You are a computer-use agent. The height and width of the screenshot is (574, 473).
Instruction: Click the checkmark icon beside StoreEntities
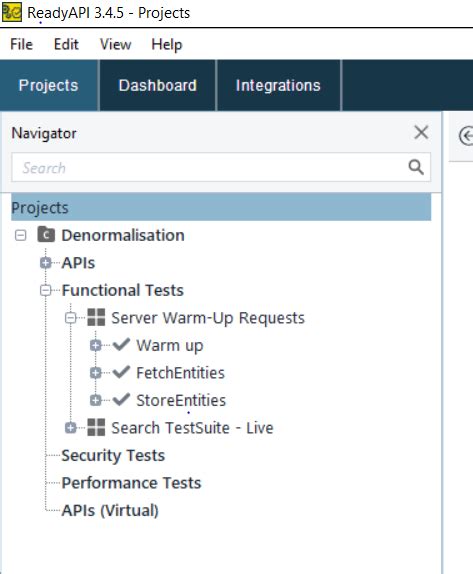[x=121, y=399]
